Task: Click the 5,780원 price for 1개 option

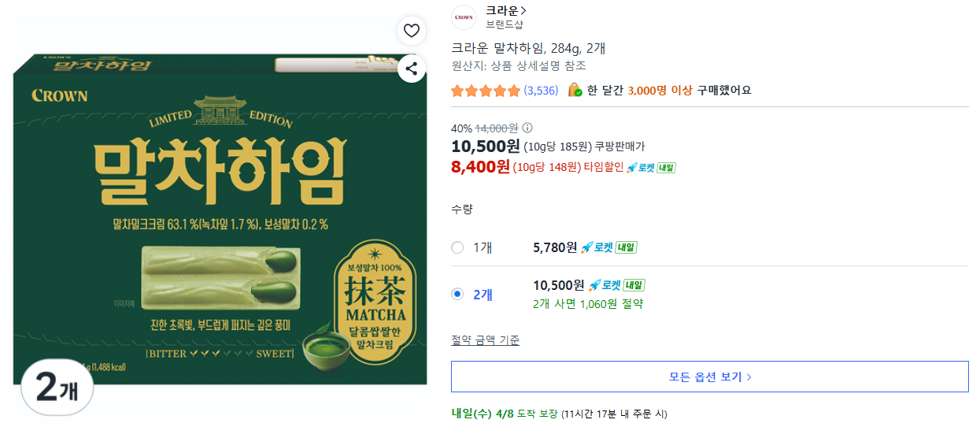Action: click(x=555, y=247)
